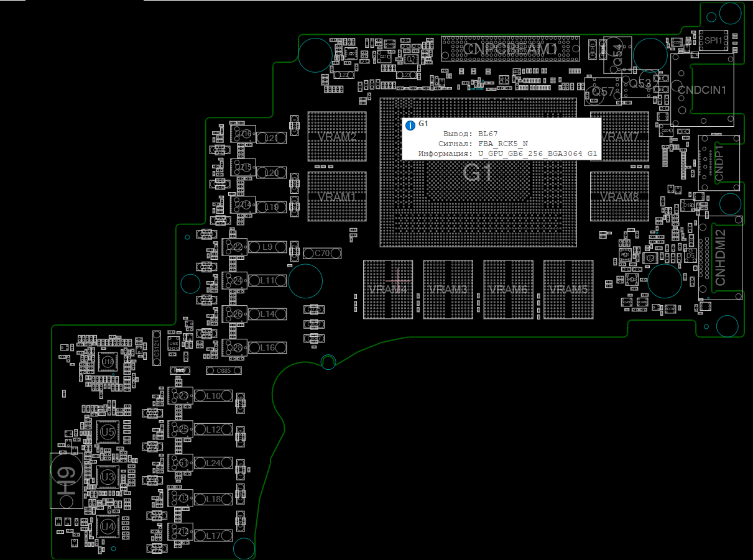Select inductor L9
The width and height of the screenshot is (753, 560).
(x=268, y=247)
